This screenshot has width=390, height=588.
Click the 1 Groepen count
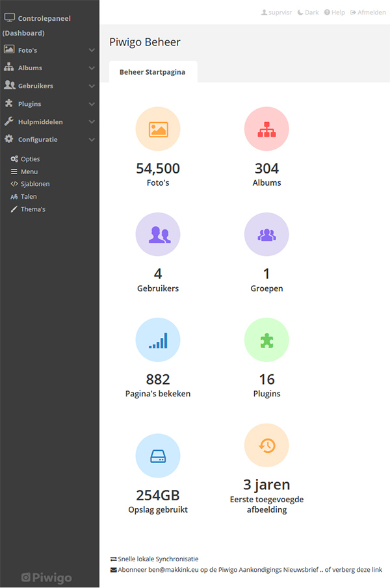coord(266,274)
